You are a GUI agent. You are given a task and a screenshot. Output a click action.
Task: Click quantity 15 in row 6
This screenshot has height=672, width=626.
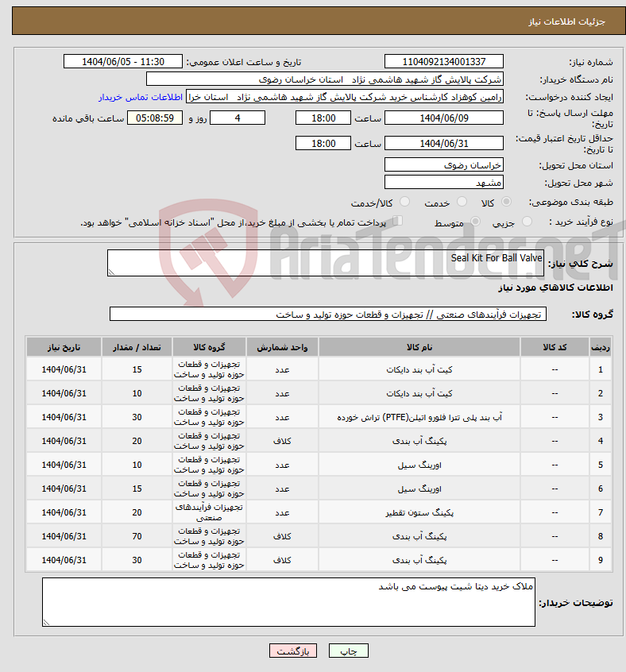click(x=137, y=489)
